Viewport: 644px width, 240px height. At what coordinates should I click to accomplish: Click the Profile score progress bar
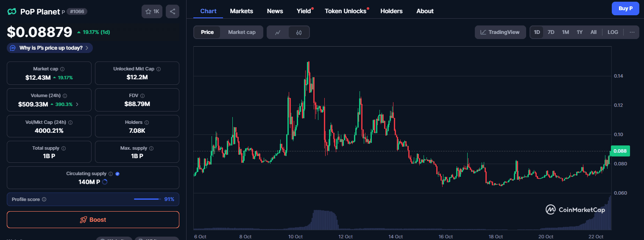click(147, 199)
